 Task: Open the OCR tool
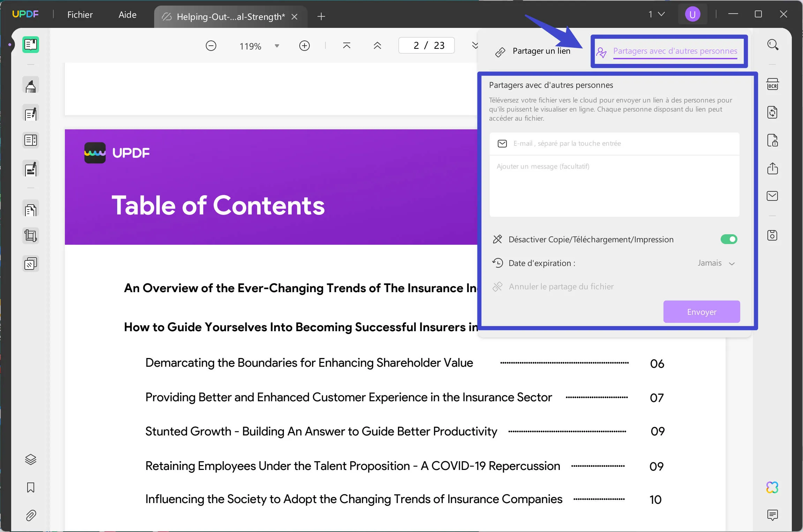coord(773,84)
